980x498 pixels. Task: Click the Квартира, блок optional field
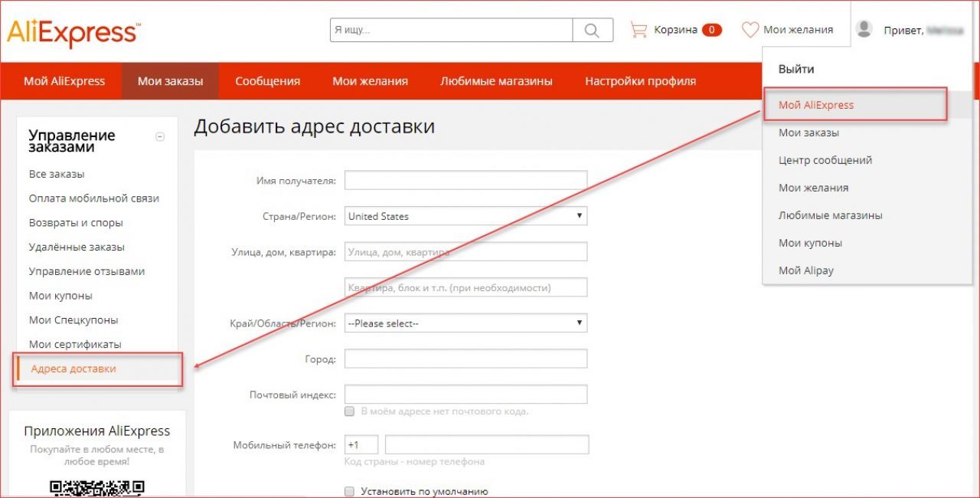[465, 287]
